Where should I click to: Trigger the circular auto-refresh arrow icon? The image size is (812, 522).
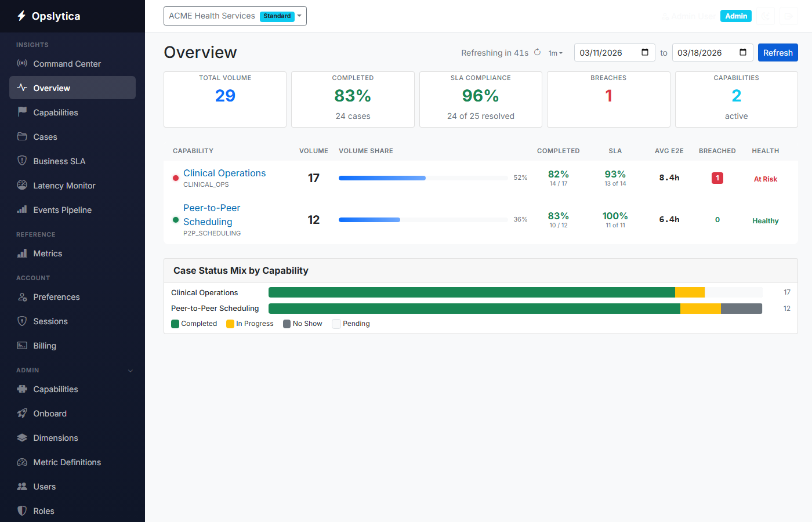tap(537, 52)
